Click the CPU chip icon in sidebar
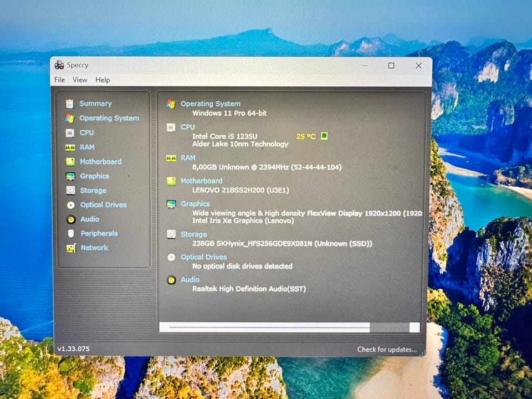The width and height of the screenshot is (532, 399). 70,132
